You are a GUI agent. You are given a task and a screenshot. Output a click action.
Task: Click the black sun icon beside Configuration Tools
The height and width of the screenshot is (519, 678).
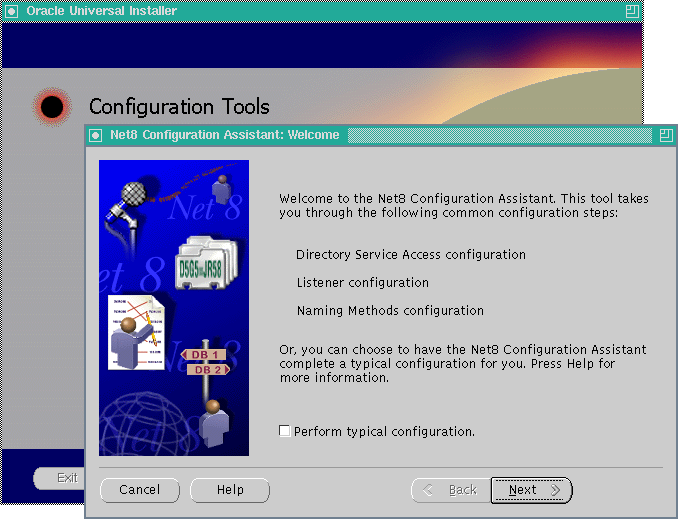tap(52, 106)
